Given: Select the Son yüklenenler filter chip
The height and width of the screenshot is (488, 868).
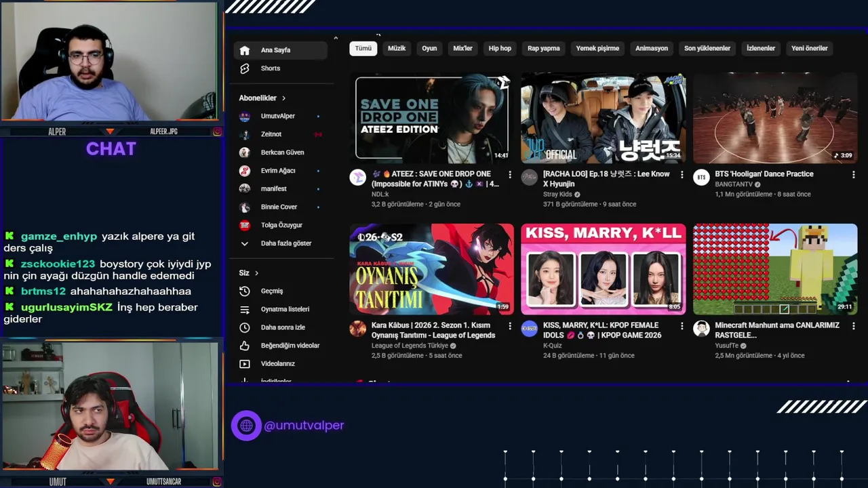Looking at the screenshot, I should [707, 48].
